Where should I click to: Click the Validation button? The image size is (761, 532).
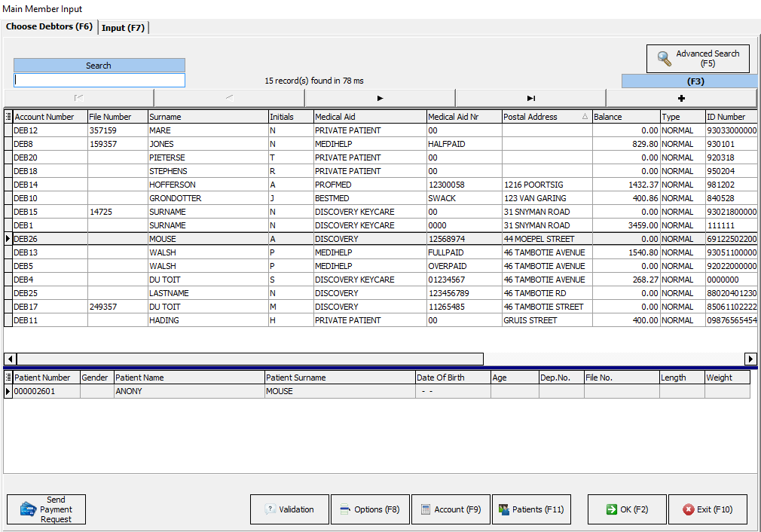click(289, 509)
